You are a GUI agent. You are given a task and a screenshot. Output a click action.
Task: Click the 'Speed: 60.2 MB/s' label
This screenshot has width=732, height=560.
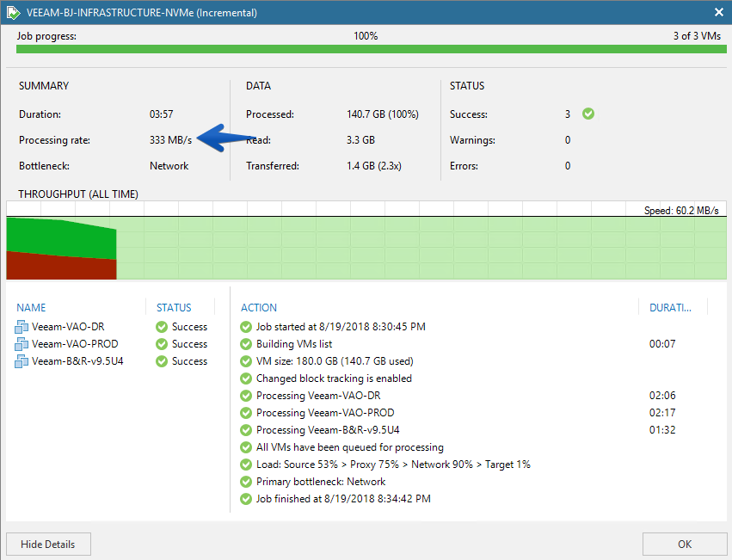click(681, 211)
